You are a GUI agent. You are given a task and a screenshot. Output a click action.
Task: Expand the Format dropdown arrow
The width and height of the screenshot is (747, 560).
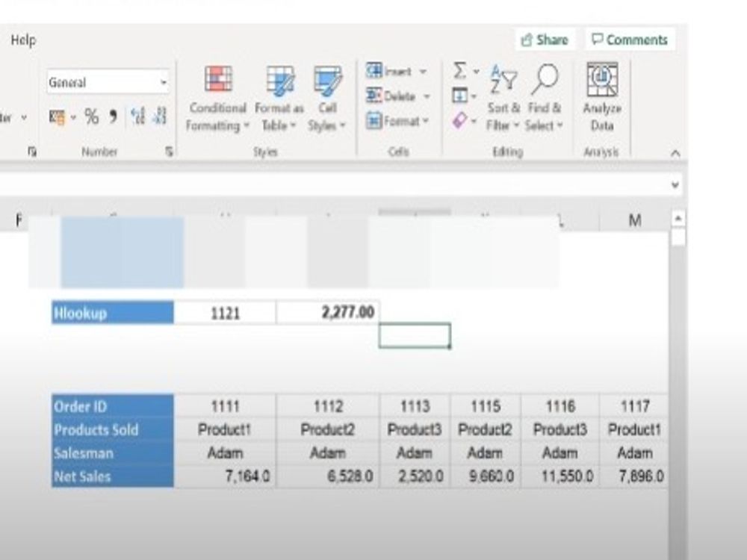tap(425, 121)
